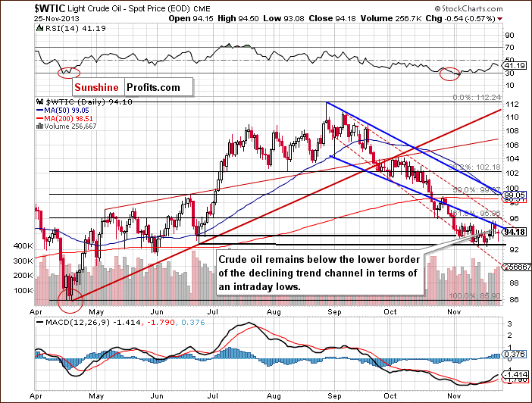Click the 0.376 histogram tag on MACD axis
Viewport: 532px width, 403px height.
point(515,355)
